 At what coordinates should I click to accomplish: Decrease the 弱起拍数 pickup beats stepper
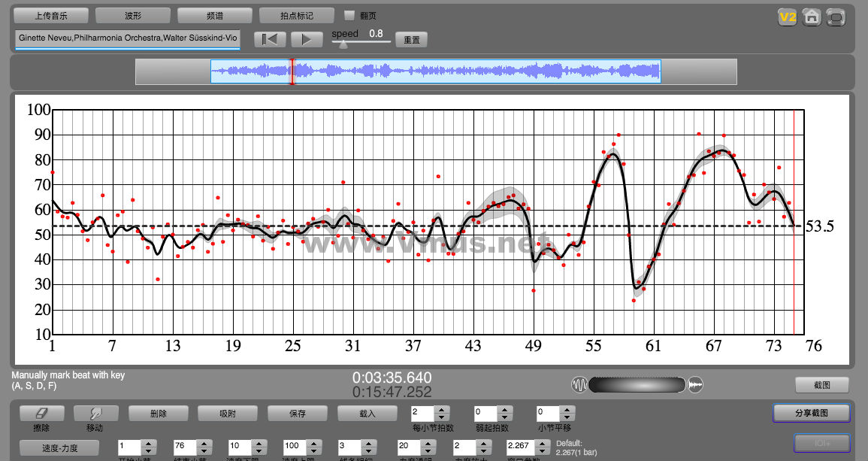(x=504, y=417)
